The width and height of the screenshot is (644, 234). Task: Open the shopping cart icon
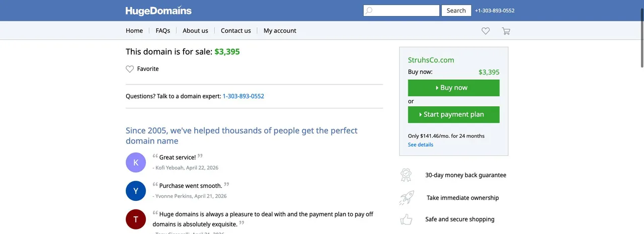coord(506,31)
